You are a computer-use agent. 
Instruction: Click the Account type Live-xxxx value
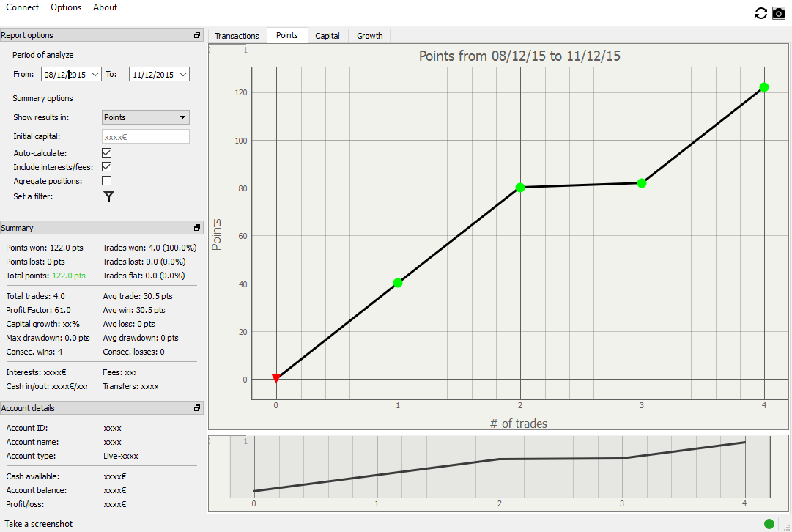(121, 457)
